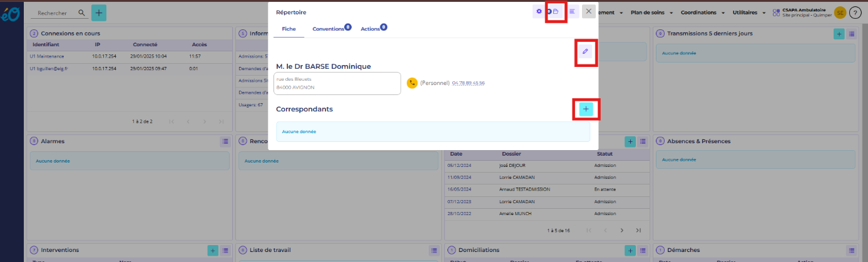Switch to the Actions tab
868x262 pixels.
pyautogui.click(x=371, y=29)
